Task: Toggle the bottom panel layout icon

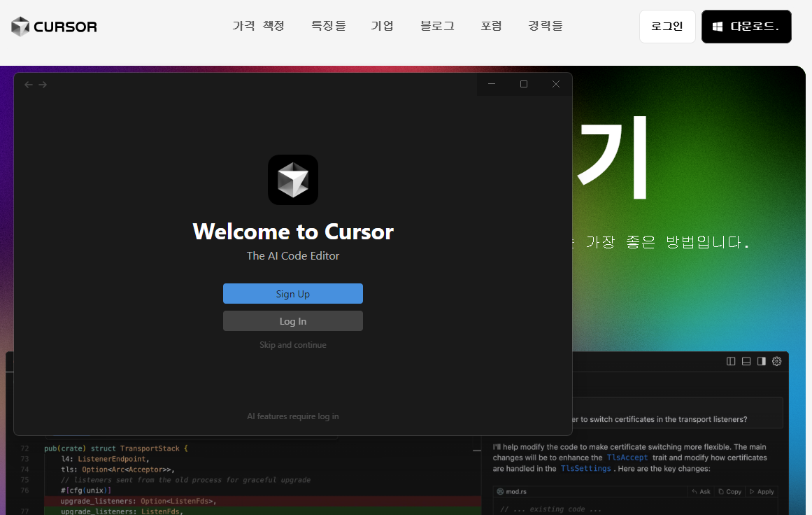Action: pos(746,361)
